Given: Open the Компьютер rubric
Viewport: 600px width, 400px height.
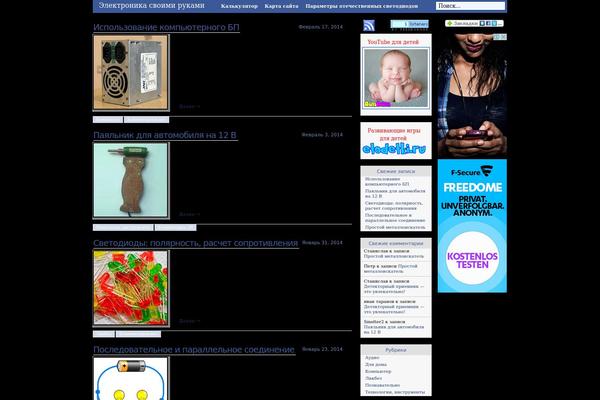Looking at the screenshot, I should pyautogui.click(x=378, y=371).
